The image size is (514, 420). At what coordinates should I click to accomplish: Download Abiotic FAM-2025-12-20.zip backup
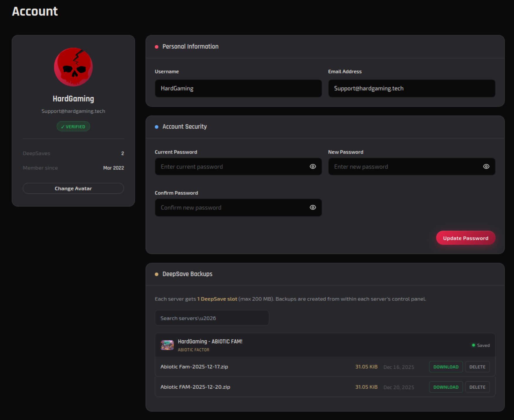pos(445,387)
